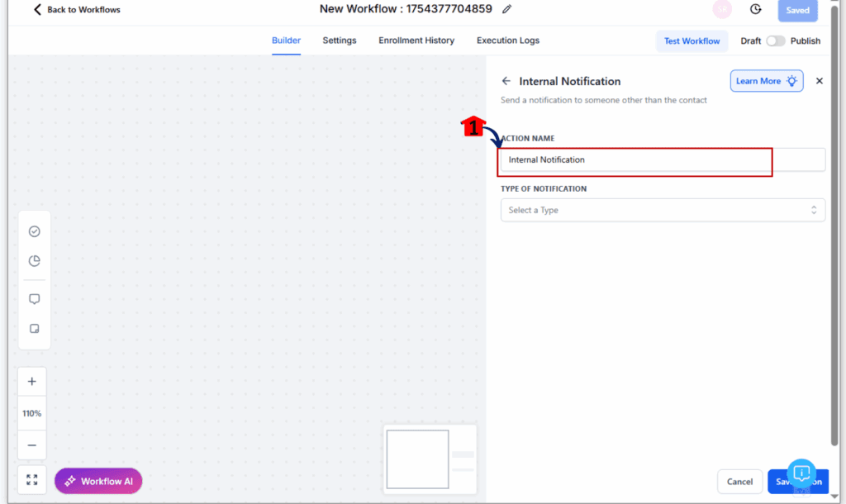Open Enrollment History tab
The width and height of the screenshot is (846, 504).
[416, 40]
